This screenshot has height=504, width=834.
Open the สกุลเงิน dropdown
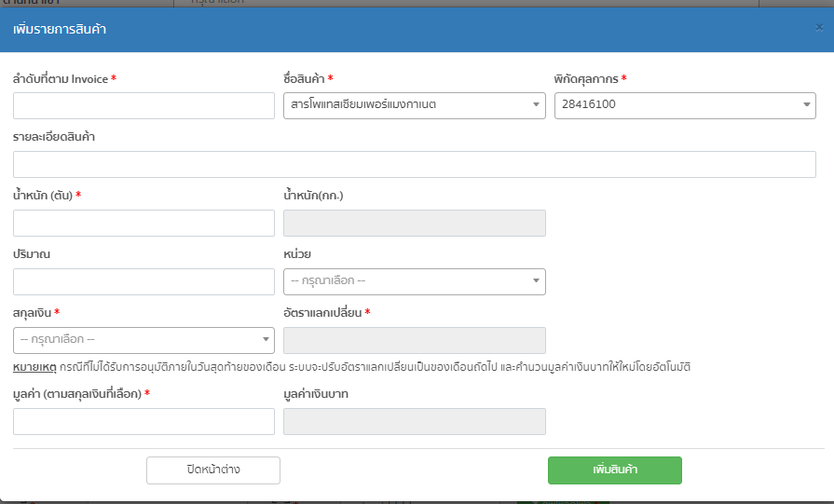(x=144, y=340)
